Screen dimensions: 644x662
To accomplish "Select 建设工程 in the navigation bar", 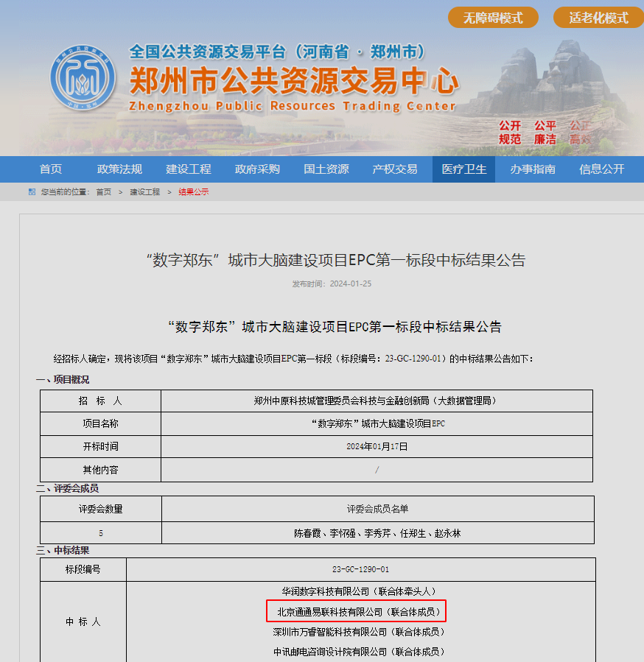I will 188,169.
